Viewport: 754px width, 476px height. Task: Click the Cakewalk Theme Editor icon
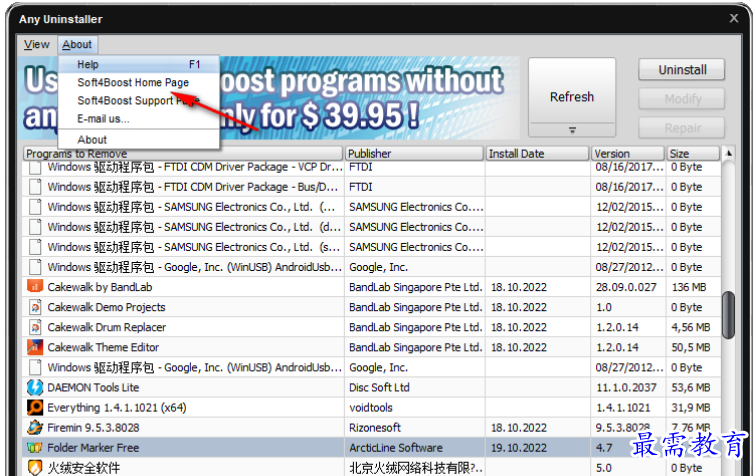[35, 347]
